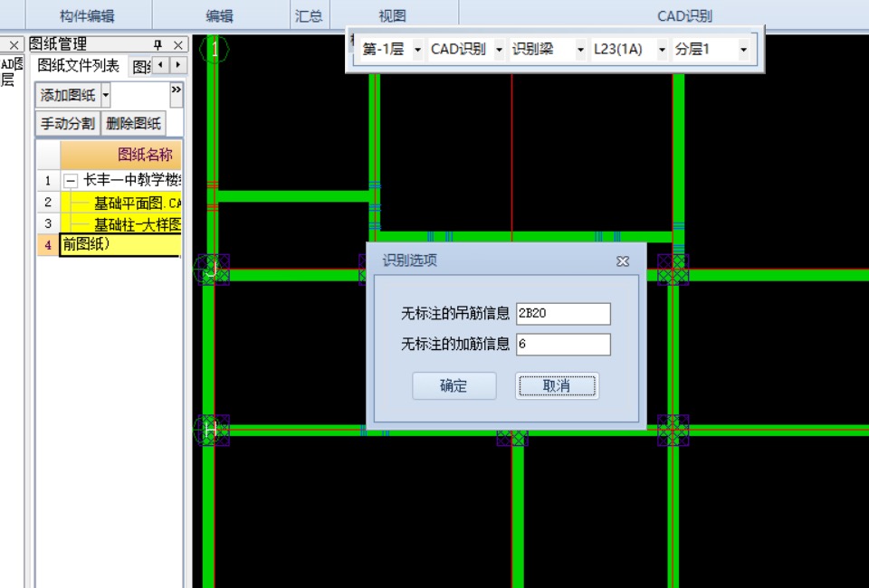
Task: Click the 图纸名称 column header
Action: point(120,155)
